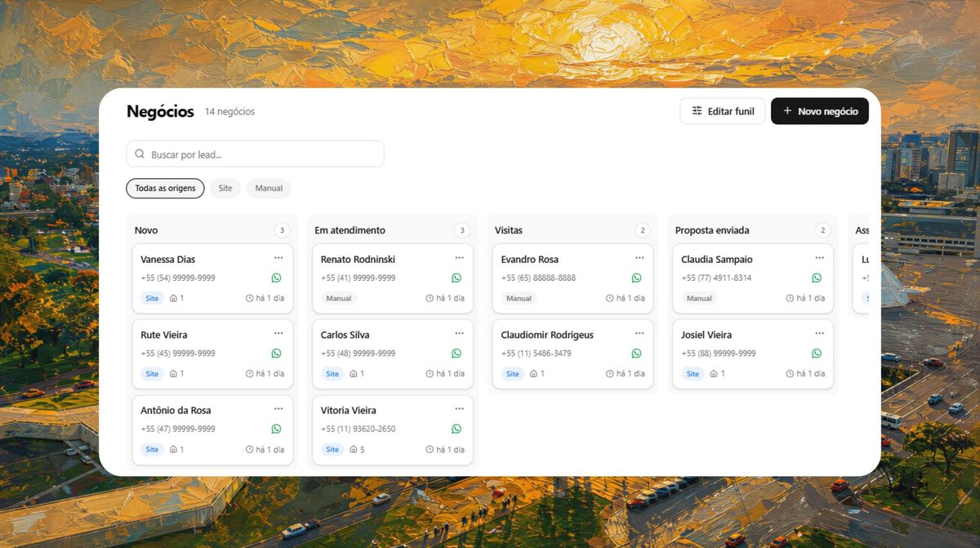Select the 'Todas as origens' filter chip
This screenshot has width=980, height=548.
coord(165,188)
